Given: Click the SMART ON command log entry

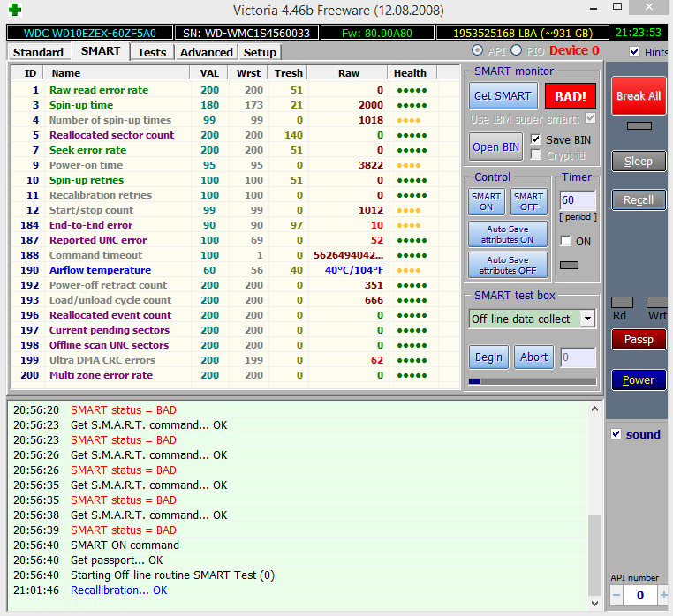Looking at the screenshot, I should (x=125, y=545).
